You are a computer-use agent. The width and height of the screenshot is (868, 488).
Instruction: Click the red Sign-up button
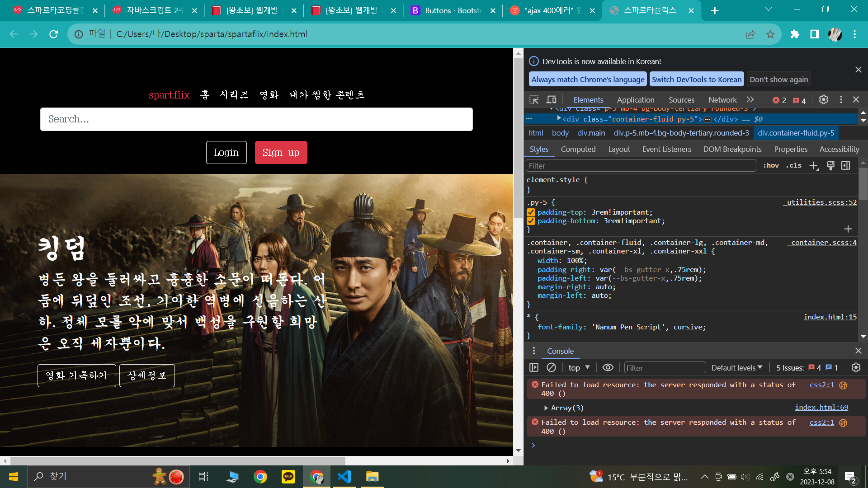click(x=281, y=153)
